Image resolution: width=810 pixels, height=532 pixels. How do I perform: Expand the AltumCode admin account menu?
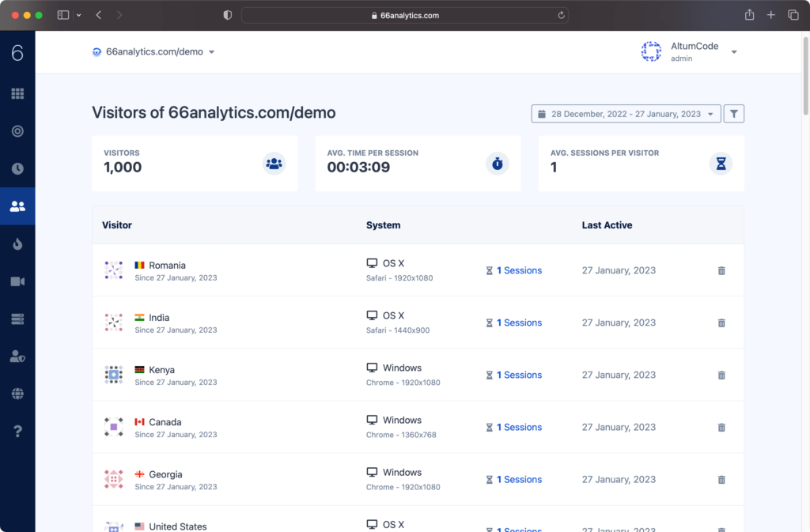tap(689, 52)
